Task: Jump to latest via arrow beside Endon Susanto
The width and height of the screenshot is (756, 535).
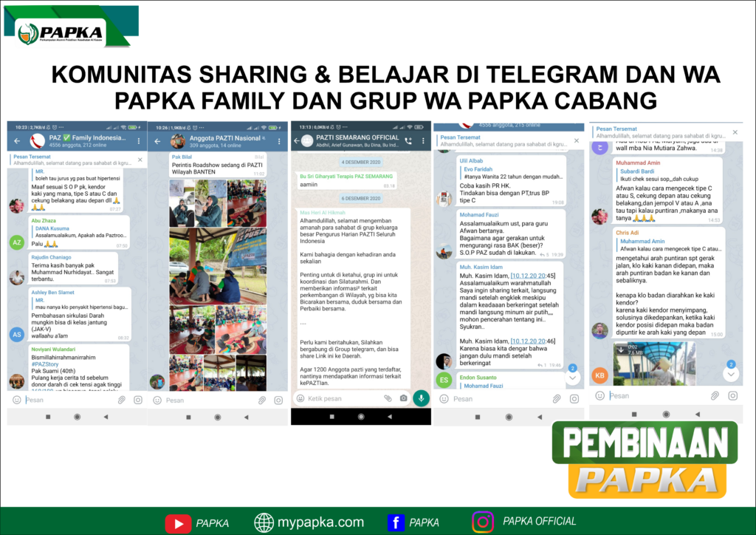Action: coord(572,378)
